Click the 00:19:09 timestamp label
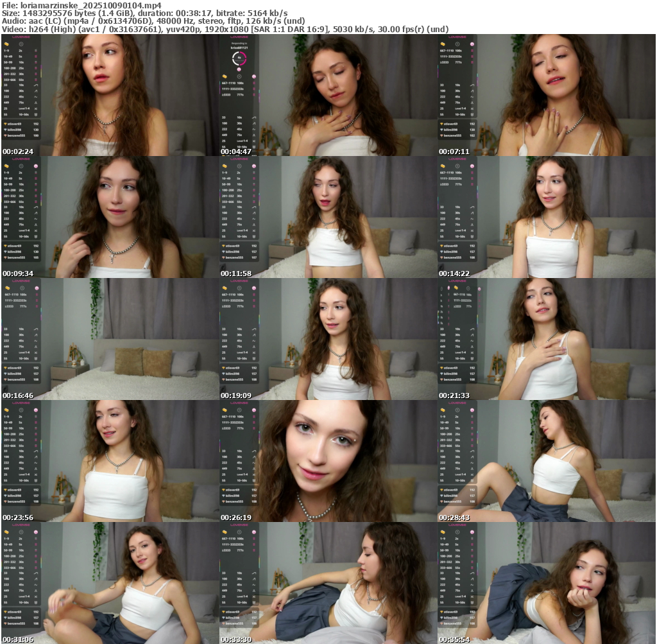This screenshot has height=644, width=657. click(236, 396)
